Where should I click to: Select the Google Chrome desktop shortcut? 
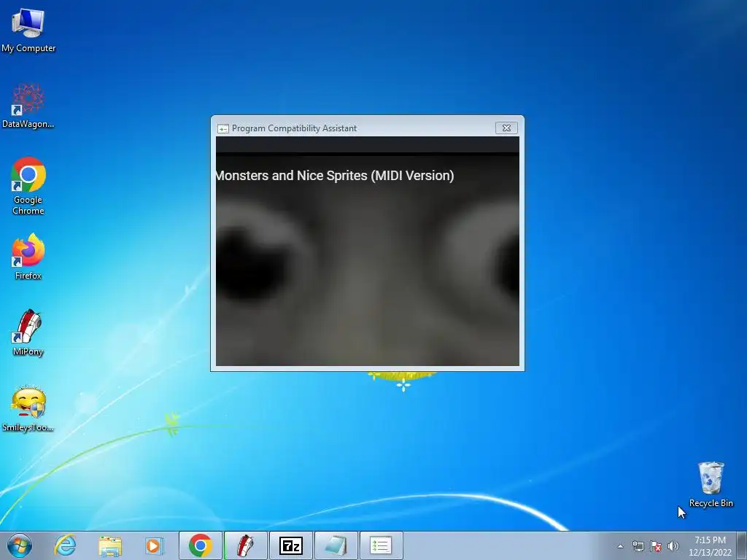click(x=28, y=186)
